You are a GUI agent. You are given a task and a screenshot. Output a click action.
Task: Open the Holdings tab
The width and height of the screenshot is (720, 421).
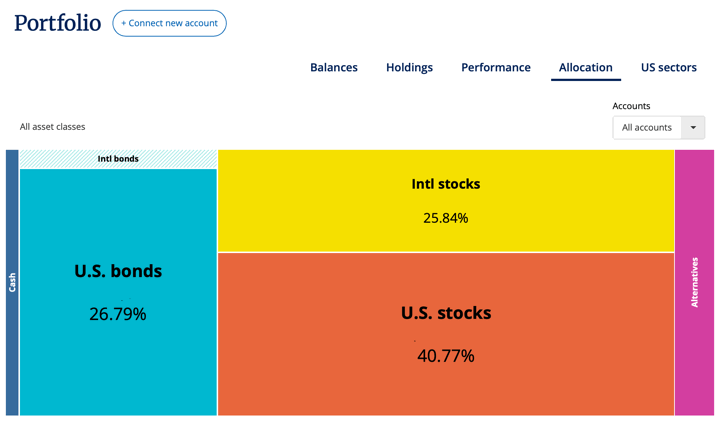[x=409, y=67]
